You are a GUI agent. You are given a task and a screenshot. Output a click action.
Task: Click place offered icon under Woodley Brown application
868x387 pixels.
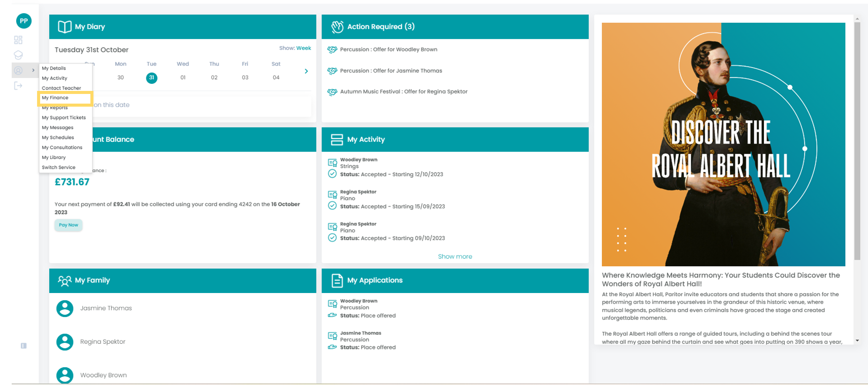point(332,315)
